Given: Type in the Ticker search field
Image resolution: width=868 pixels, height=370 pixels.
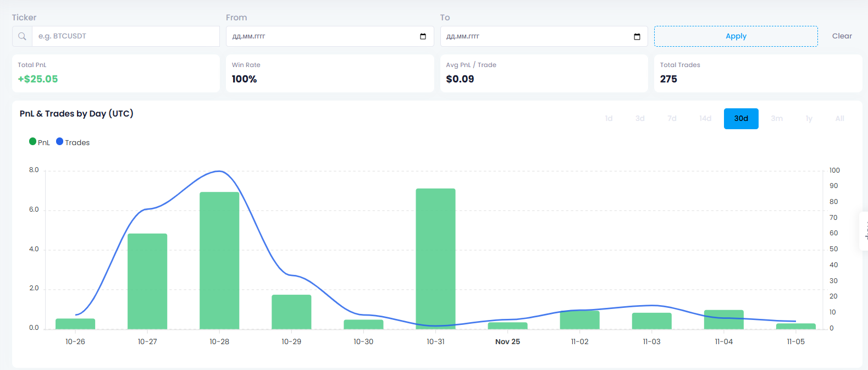Looking at the screenshot, I should click(125, 36).
